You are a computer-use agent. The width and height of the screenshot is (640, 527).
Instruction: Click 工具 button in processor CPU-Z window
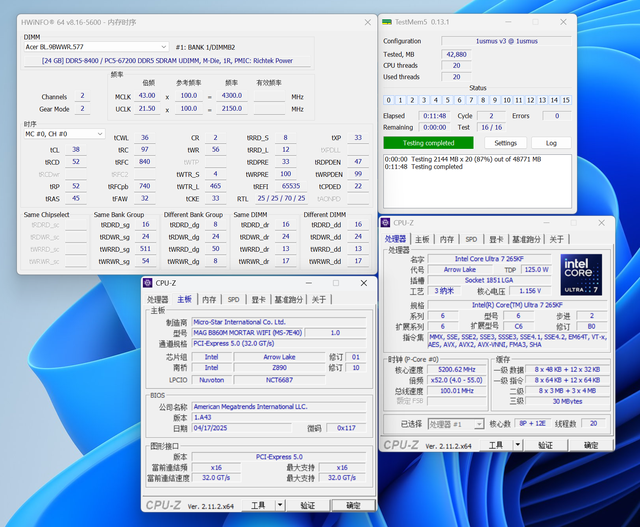click(496, 445)
